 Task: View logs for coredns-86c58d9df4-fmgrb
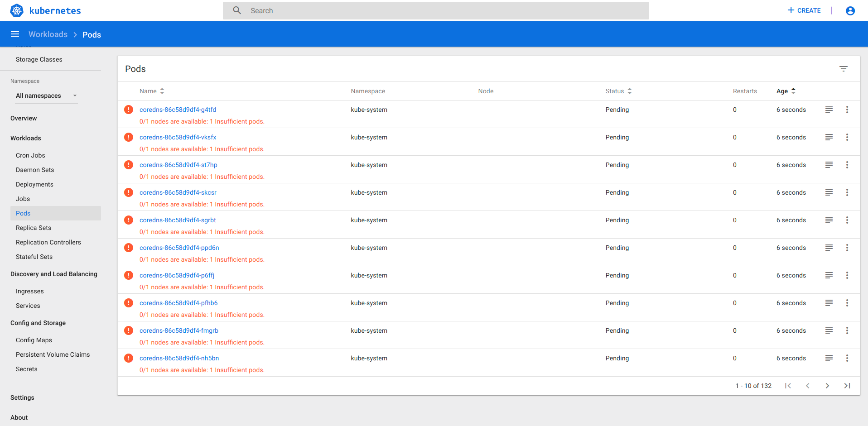(x=829, y=330)
